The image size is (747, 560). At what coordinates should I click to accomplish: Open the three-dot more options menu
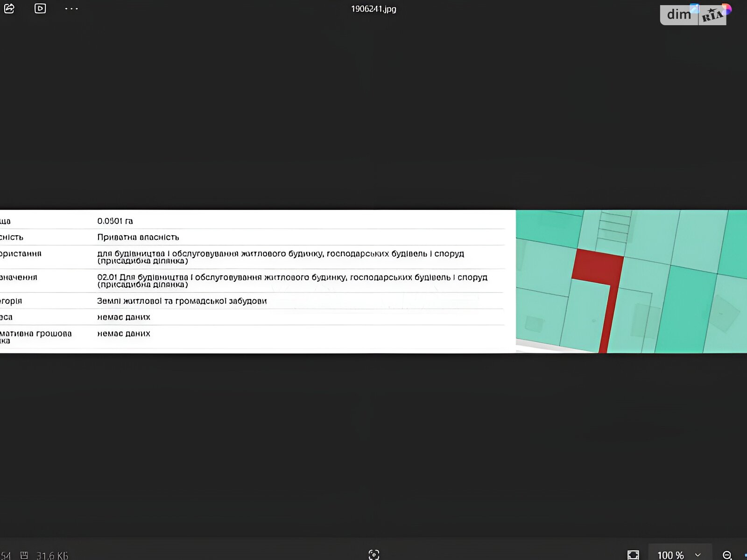71,8
